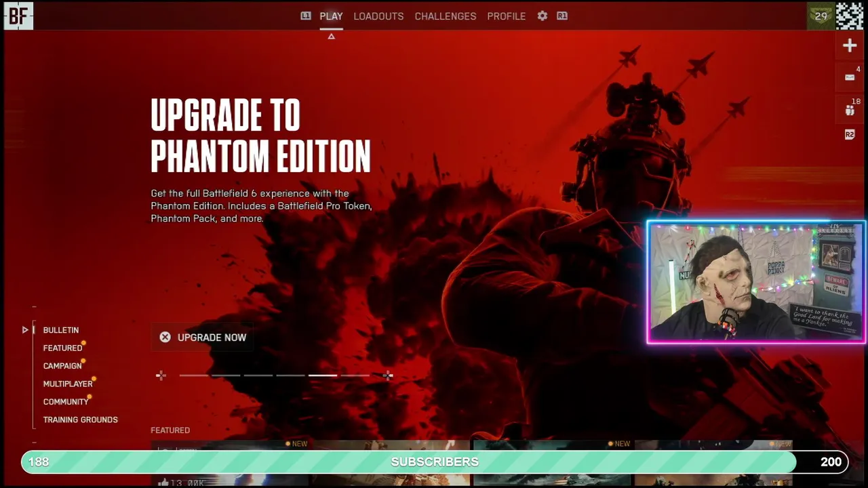Image resolution: width=868 pixels, height=488 pixels.
Task: Open the mail inbox with 4 messages
Action: [x=850, y=77]
